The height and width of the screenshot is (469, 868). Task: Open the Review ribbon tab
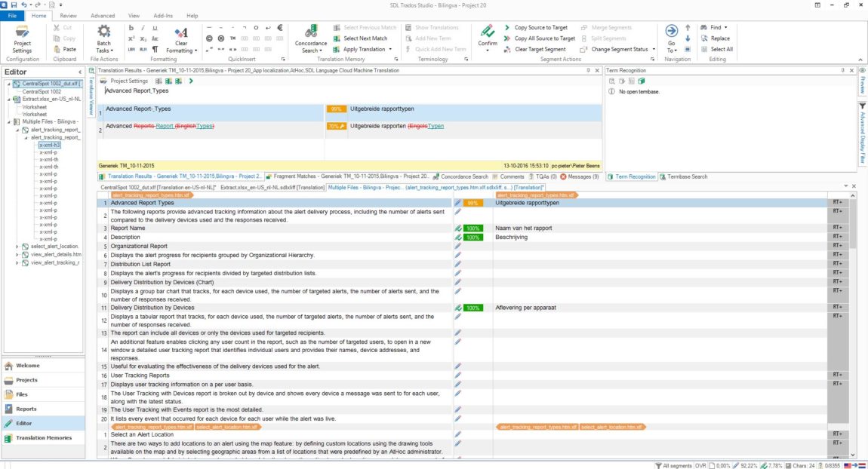click(x=68, y=16)
